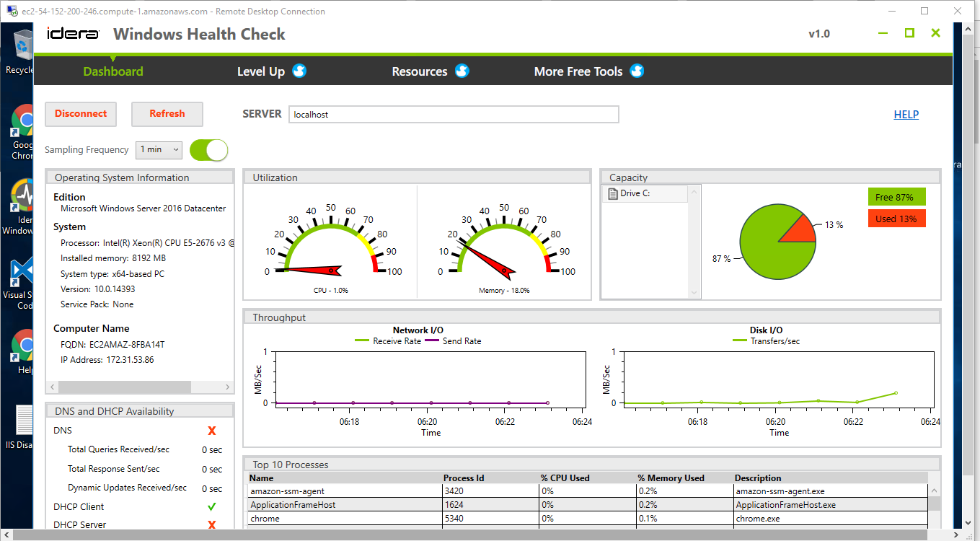Click the bird icon next to Resources

(462, 71)
